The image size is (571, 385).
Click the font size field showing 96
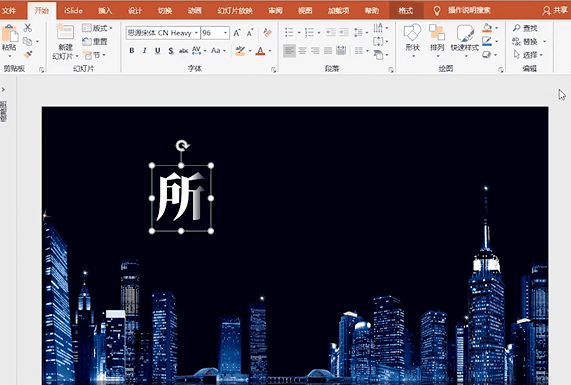click(x=212, y=33)
